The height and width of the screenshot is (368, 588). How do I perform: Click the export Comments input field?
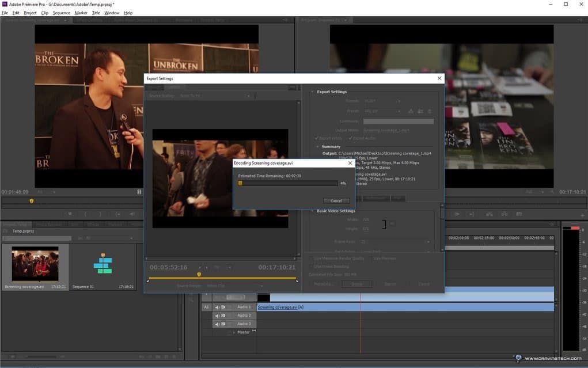(x=399, y=121)
